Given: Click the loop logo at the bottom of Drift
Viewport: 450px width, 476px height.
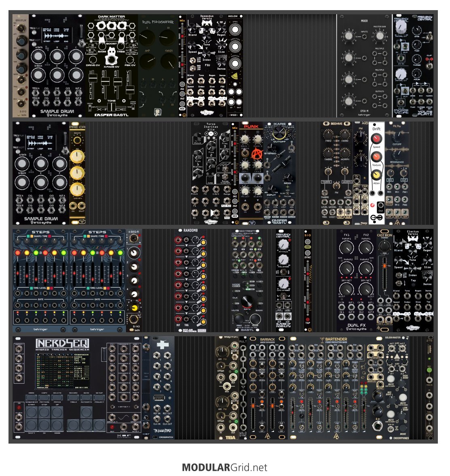Looking at the screenshot, I should pyautogui.click(x=376, y=218).
